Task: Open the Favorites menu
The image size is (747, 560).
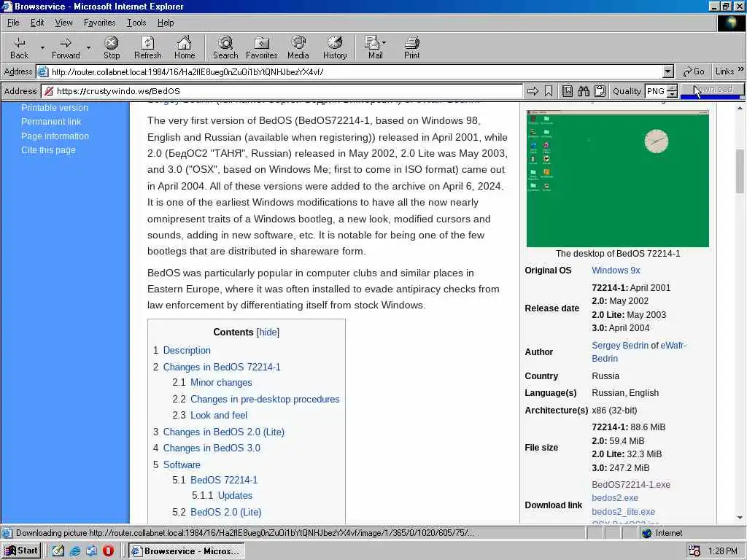Action: 99,23
